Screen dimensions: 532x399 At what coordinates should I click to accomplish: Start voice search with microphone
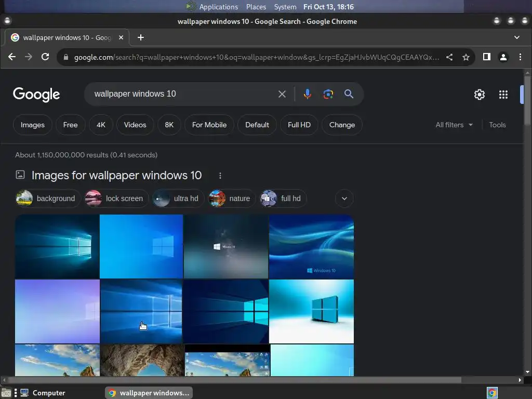[308, 94]
